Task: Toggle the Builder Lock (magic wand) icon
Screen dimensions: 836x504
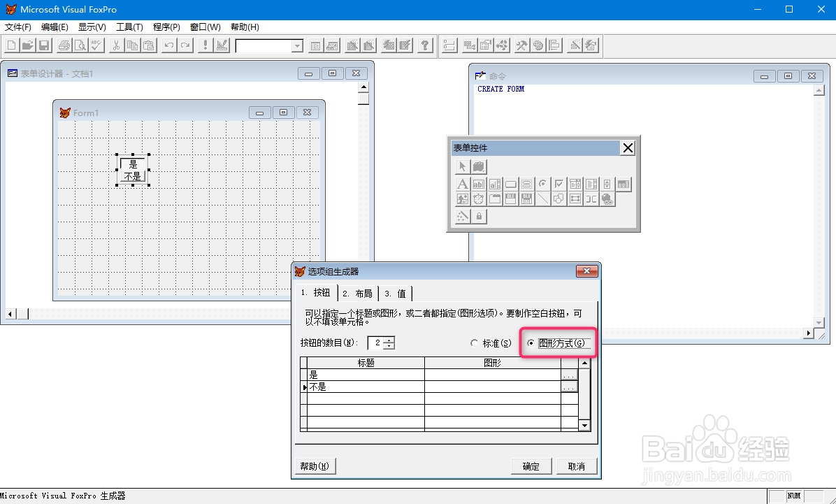Action: (462, 217)
